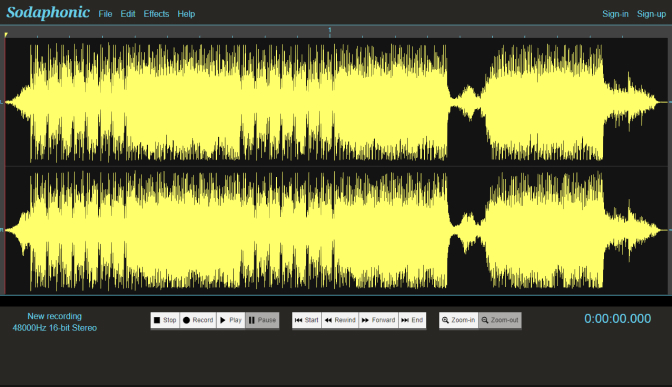
Task: Select the yellow playhead marker on the ruler
Action: (x=6, y=34)
